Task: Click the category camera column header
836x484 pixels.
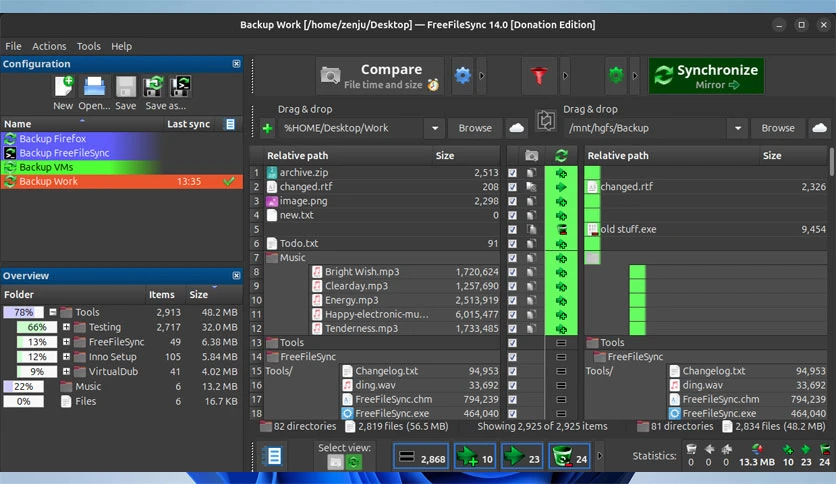Action: [531, 156]
